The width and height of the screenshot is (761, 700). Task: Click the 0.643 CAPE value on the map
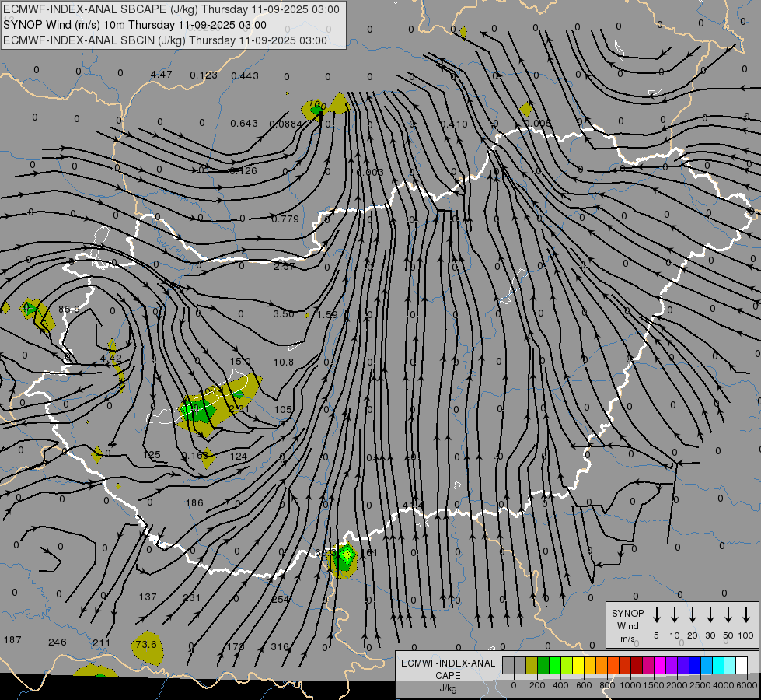point(243,124)
